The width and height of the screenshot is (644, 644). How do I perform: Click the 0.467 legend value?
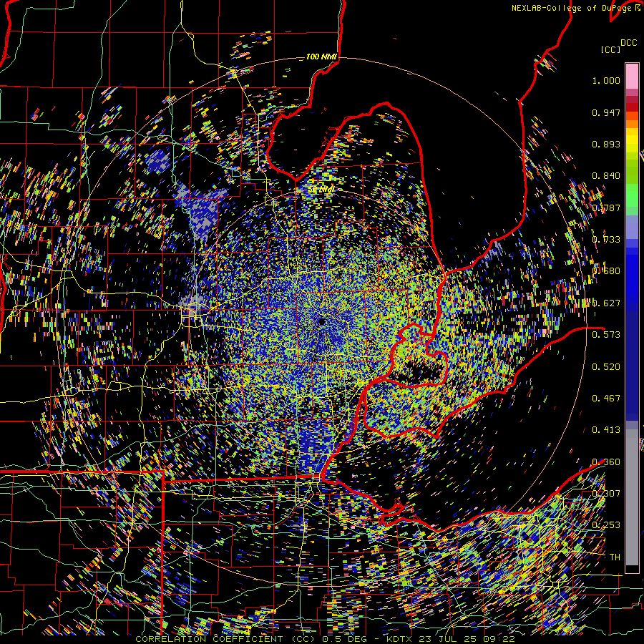tap(606, 399)
